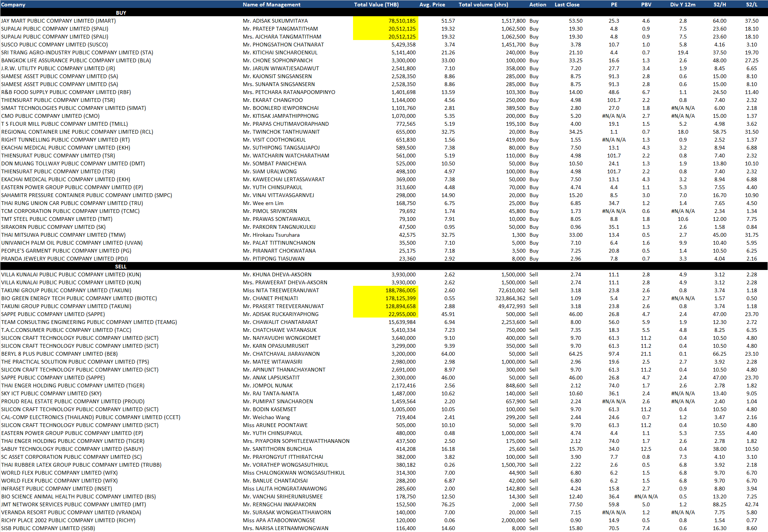Select SISB PUBLIC COMPANY LIMITED cell
This screenshot has width=768, height=532.
click(48, 528)
